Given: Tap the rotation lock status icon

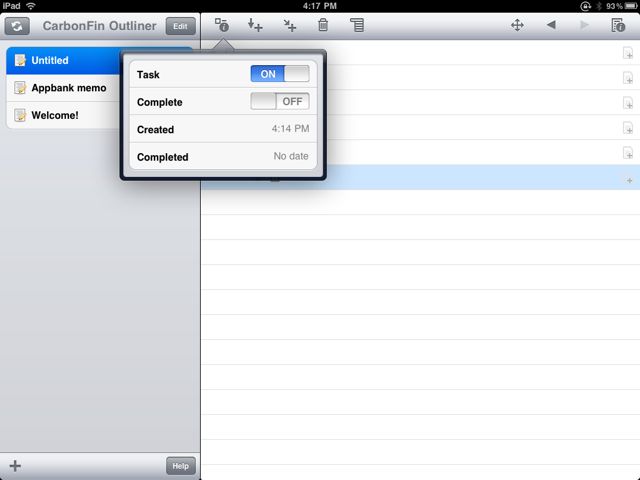Looking at the screenshot, I should pyautogui.click(x=585, y=6).
